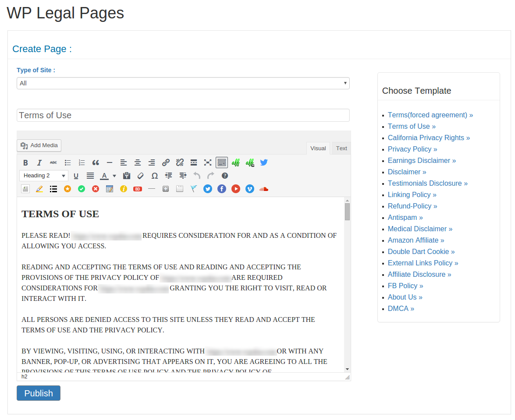Toggle underline formatting
This screenshot has width=515, height=420.
[x=76, y=176]
